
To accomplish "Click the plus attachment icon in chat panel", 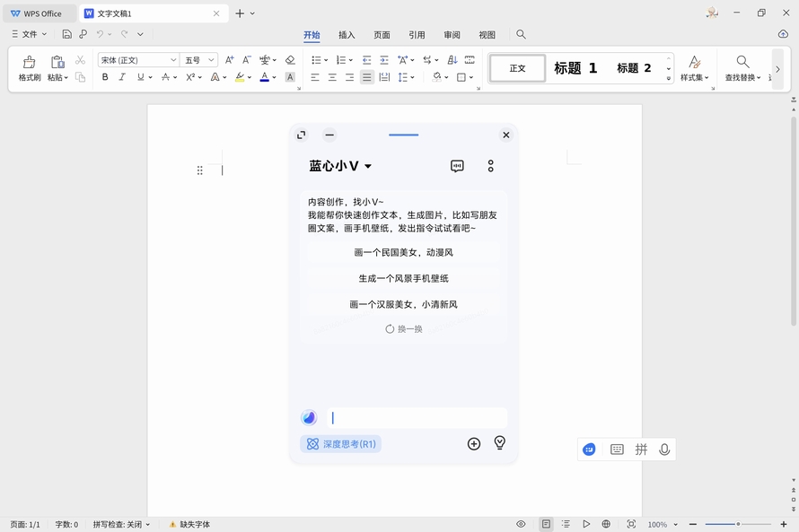I will [x=474, y=444].
